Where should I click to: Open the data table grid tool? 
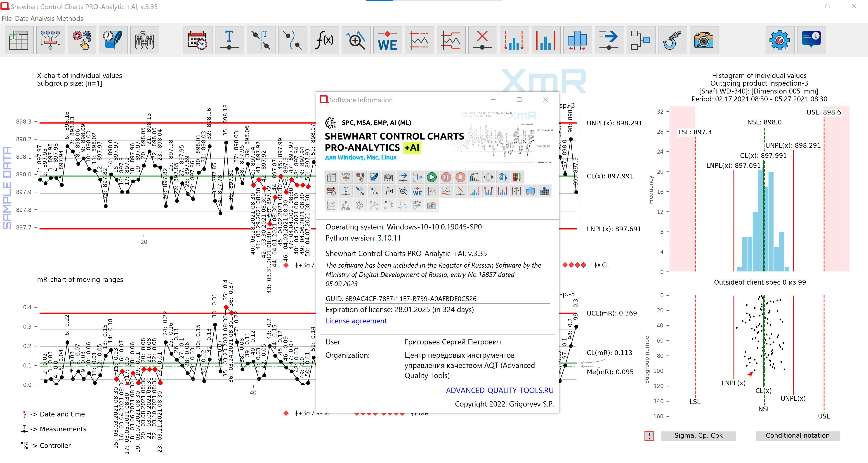(19, 40)
